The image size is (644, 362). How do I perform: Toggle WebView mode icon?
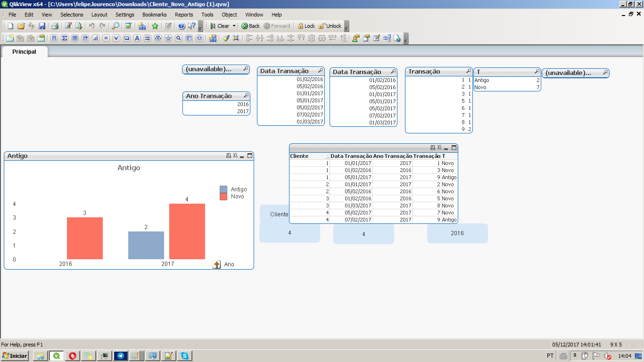(397, 38)
